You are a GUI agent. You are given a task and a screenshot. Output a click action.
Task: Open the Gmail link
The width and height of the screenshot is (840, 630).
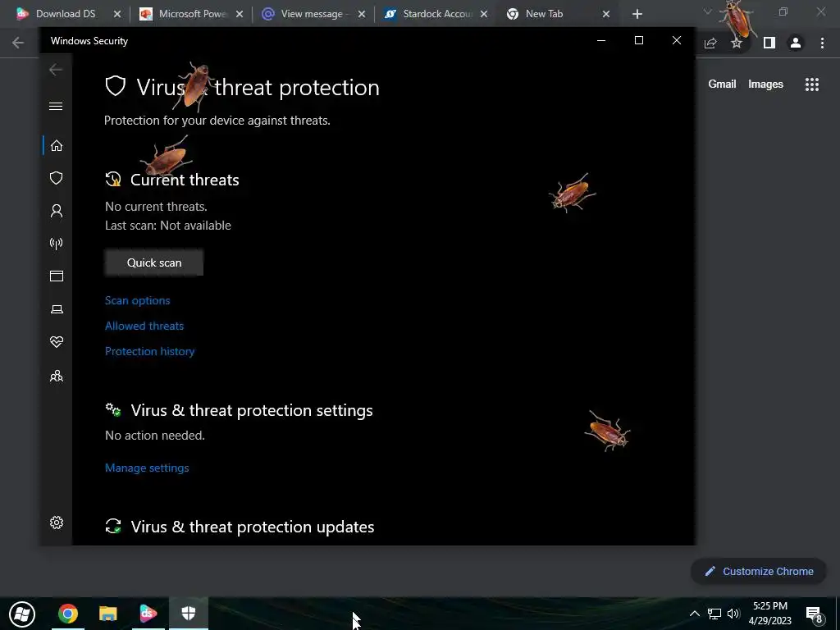pos(722,84)
